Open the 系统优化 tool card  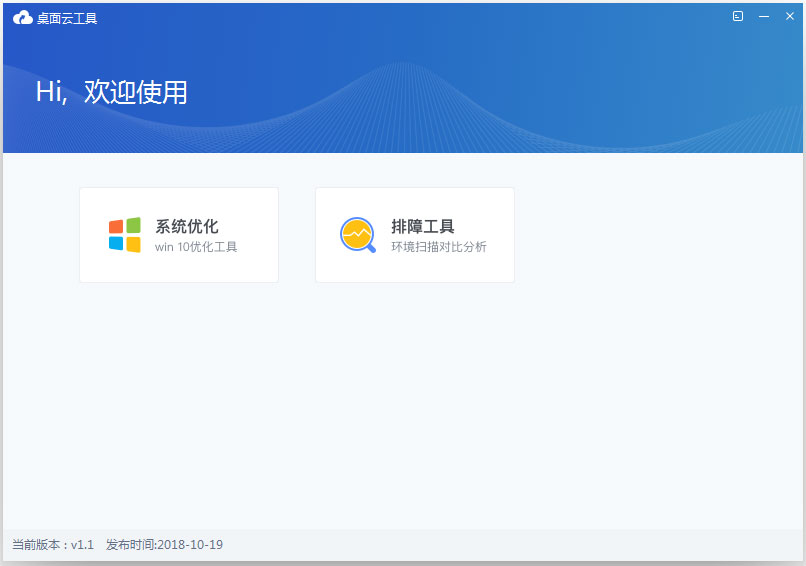[x=179, y=235]
